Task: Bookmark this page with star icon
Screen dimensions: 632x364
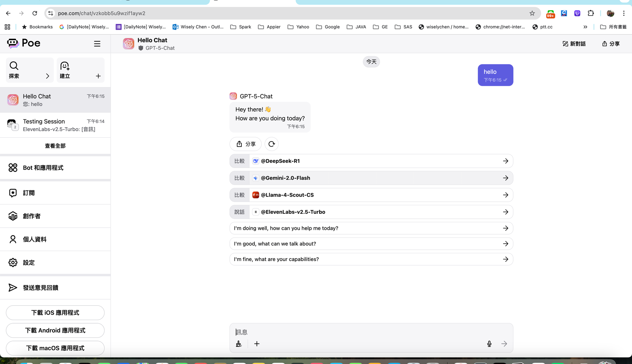Action: click(x=532, y=13)
